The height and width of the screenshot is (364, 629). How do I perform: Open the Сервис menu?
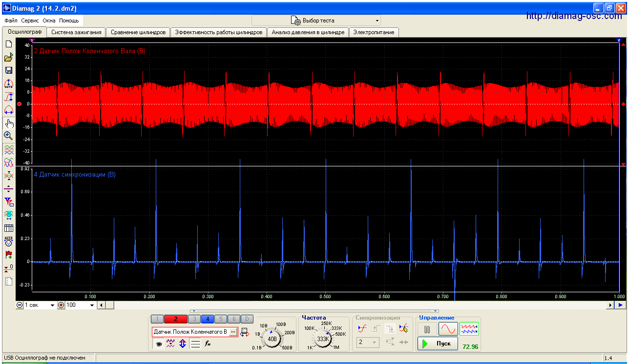(30, 20)
